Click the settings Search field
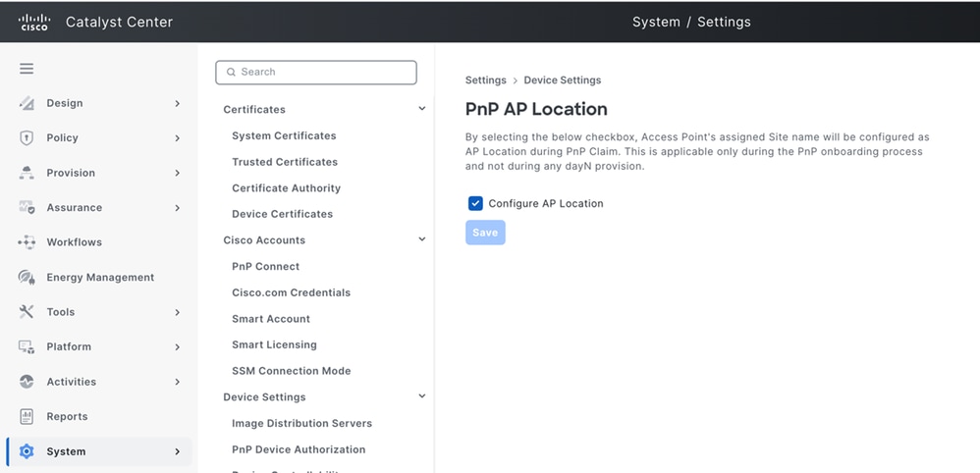Screen dimensions: 980x473 tap(316, 73)
